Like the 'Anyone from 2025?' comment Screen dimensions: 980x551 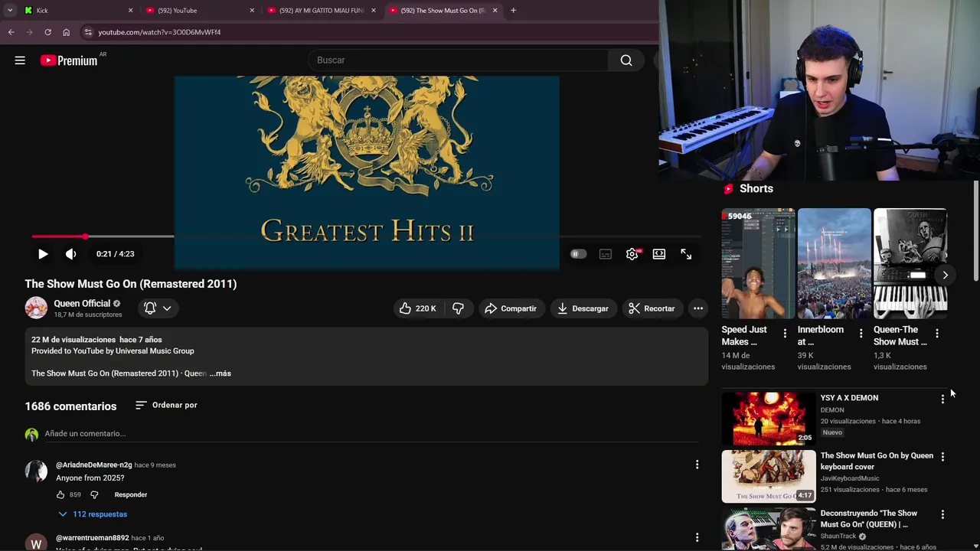[60, 494]
